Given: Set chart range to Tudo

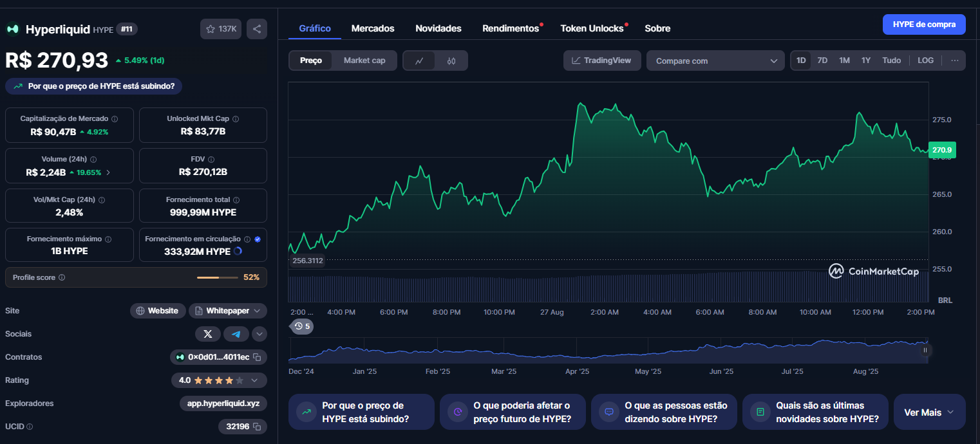Looking at the screenshot, I should coord(892,60).
